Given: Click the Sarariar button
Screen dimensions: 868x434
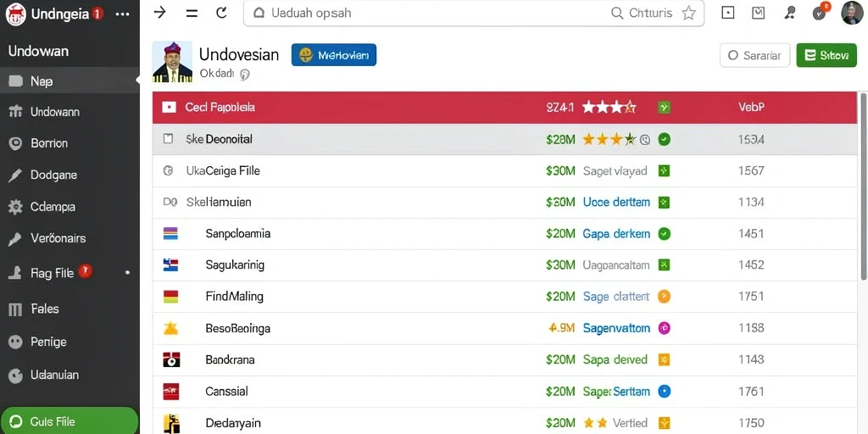Looking at the screenshot, I should [754, 55].
